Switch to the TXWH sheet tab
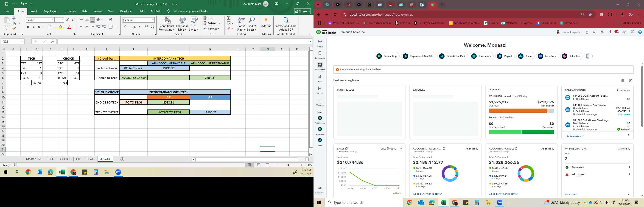This screenshot has width=644, height=207. pos(90,159)
